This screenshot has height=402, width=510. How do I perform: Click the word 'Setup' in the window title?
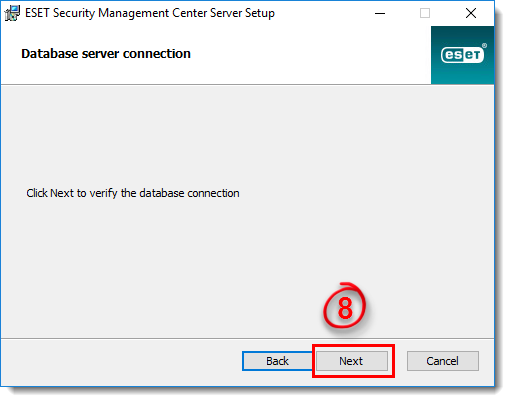click(260, 13)
